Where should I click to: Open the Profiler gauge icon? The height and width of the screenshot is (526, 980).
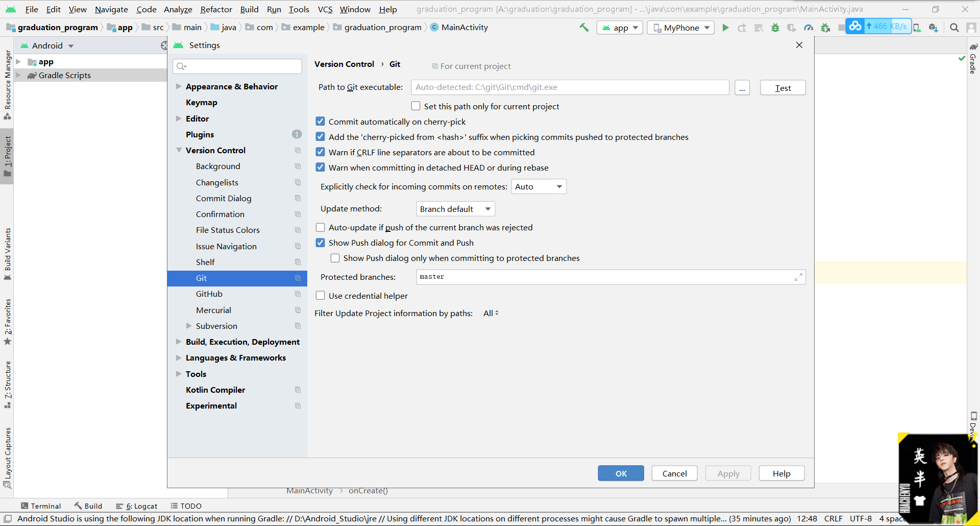coord(808,28)
